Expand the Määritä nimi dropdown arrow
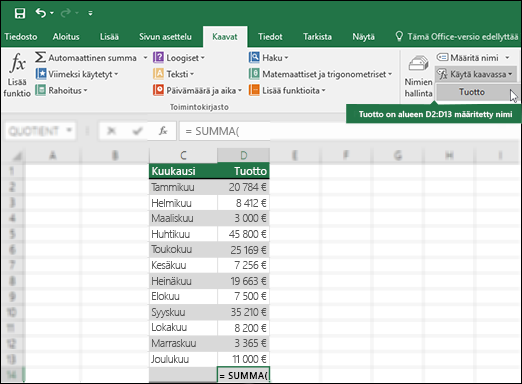The image size is (522, 384). tap(507, 58)
